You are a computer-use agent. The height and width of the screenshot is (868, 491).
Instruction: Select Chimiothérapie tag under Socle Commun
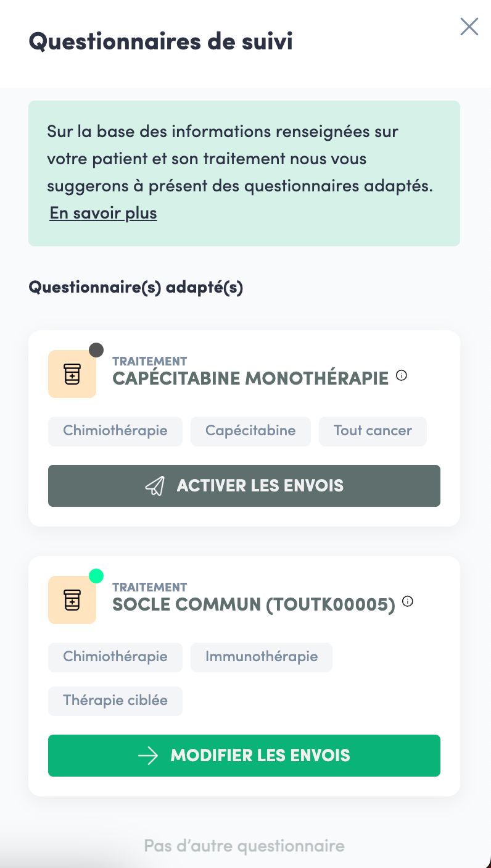[x=115, y=657]
